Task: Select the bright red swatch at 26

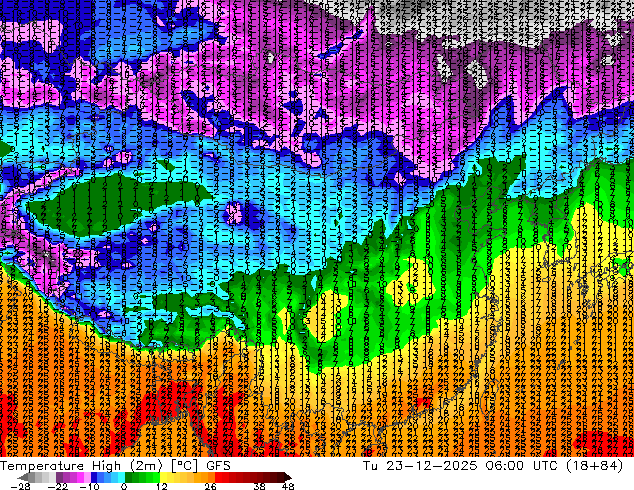Action: tap(218, 477)
